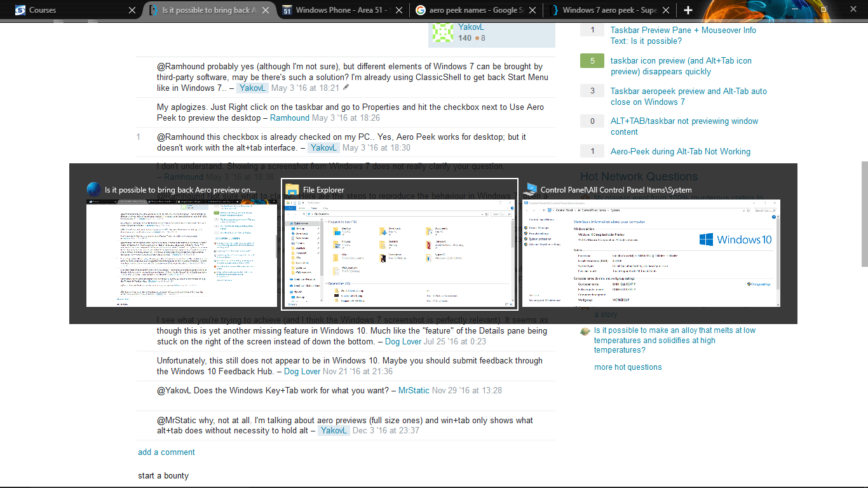Switch to the aero peek names Google tab
This screenshot has height=488, width=868.
coord(475,10)
